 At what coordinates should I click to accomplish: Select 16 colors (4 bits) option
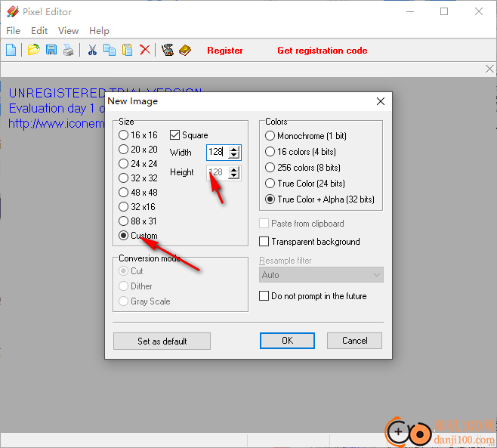click(300, 152)
